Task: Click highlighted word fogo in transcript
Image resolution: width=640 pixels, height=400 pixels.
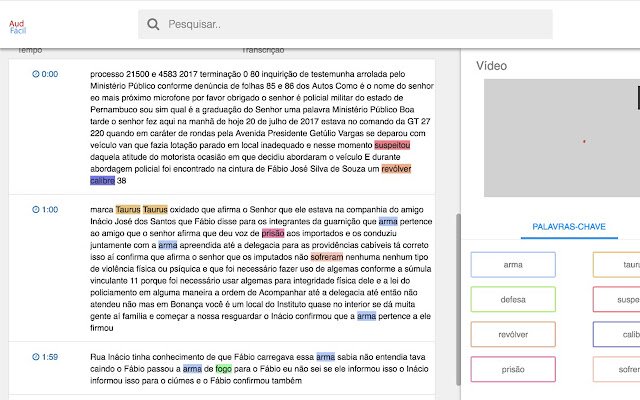Action: (224, 369)
